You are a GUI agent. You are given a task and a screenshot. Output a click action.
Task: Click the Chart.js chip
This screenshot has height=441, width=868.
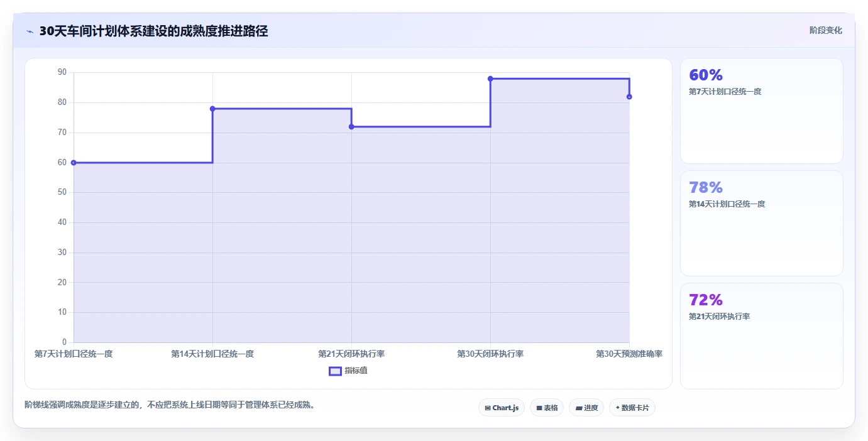[x=502, y=408]
